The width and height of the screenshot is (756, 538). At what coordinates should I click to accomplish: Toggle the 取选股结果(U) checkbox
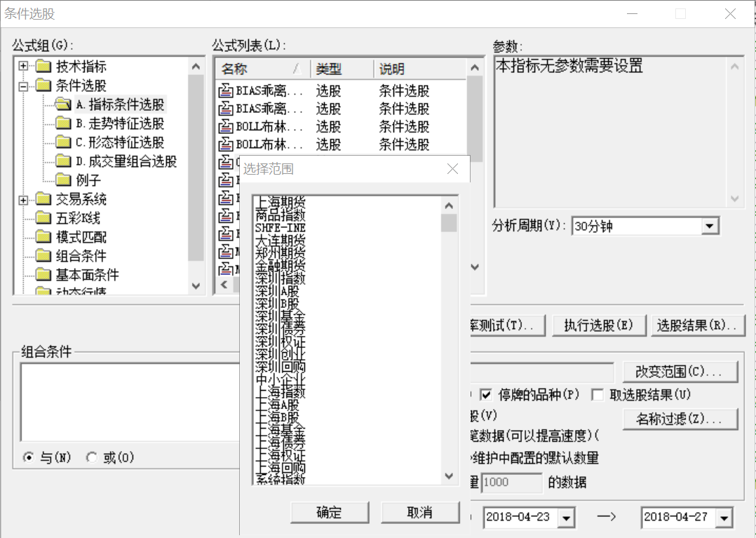coord(598,395)
